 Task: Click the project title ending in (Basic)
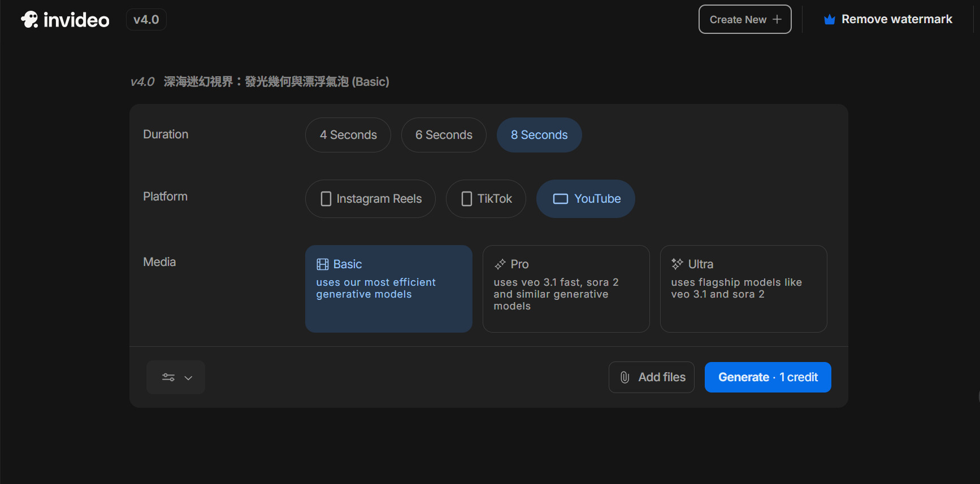pyautogui.click(x=276, y=82)
